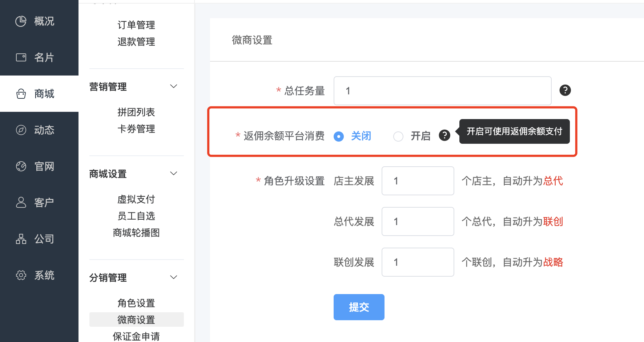Viewport: 644px width, 342px height.
Task: Go to 名片 in main navigation
Action: coord(39,57)
